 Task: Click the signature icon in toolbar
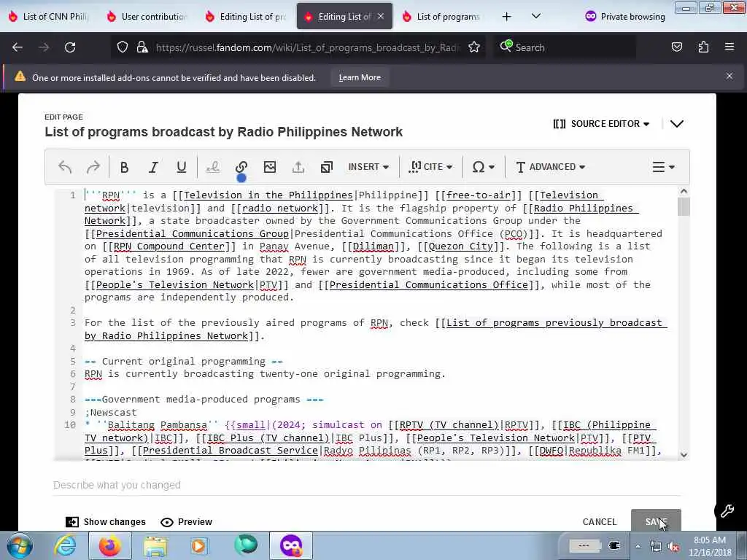[212, 167]
